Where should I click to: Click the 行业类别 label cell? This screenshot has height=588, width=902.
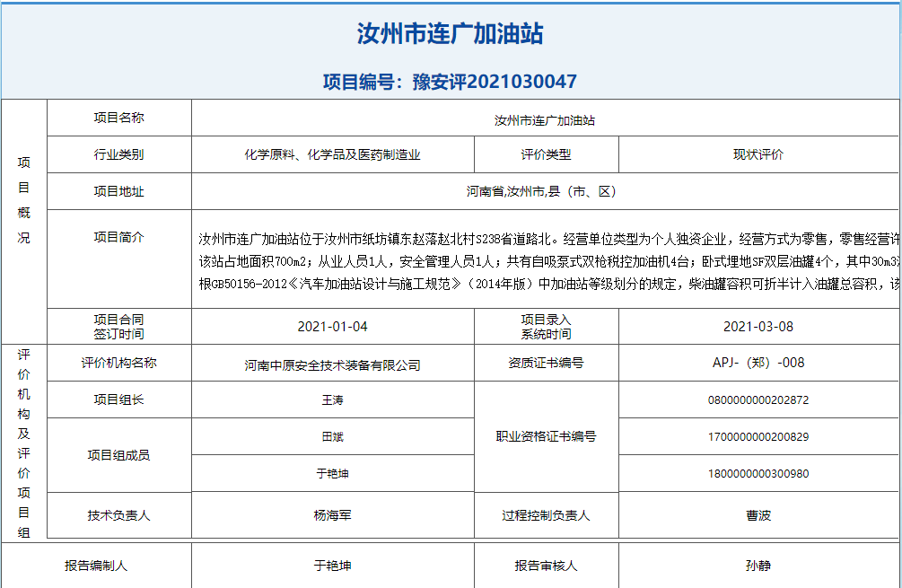(x=119, y=154)
